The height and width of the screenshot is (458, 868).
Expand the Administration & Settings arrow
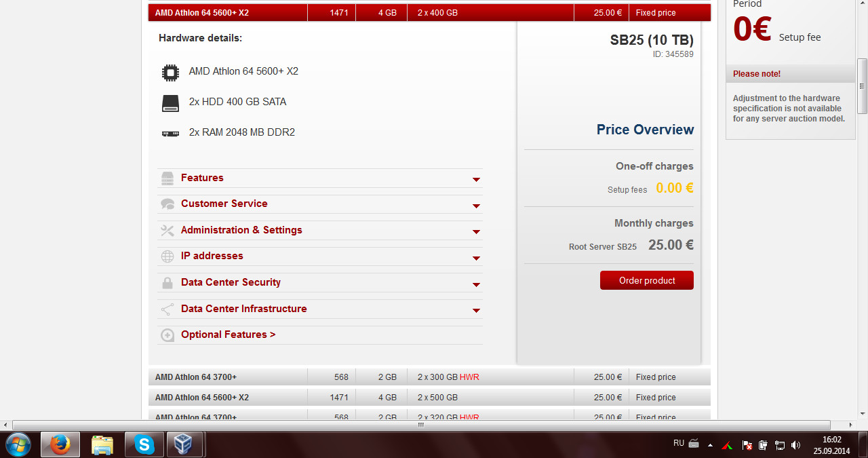476,232
